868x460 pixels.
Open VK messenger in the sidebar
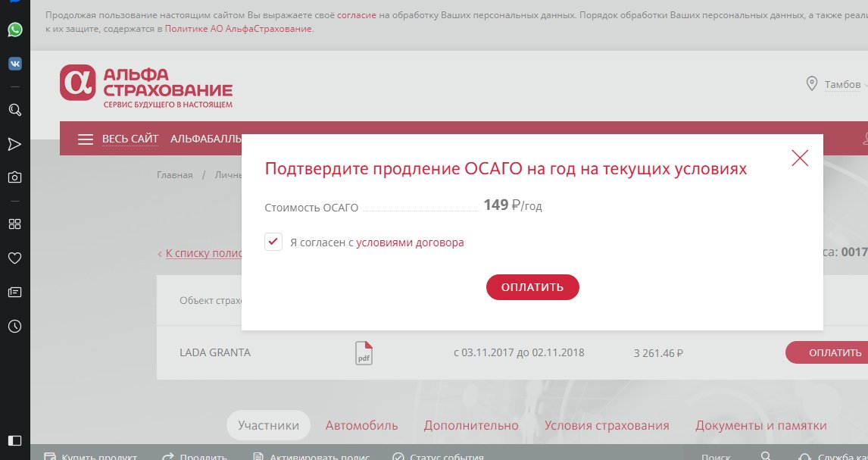click(15, 64)
